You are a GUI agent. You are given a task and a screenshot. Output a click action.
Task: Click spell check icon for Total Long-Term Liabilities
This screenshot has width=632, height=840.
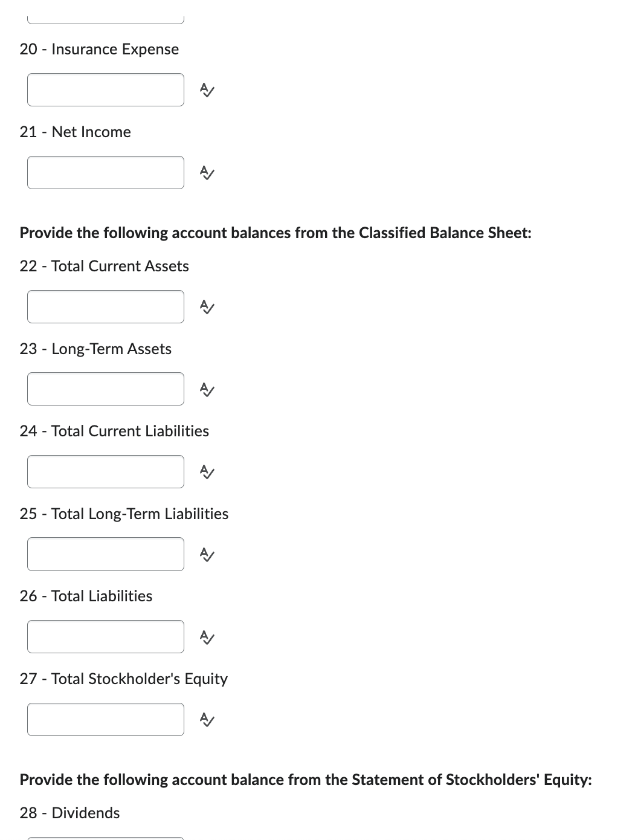point(206,554)
